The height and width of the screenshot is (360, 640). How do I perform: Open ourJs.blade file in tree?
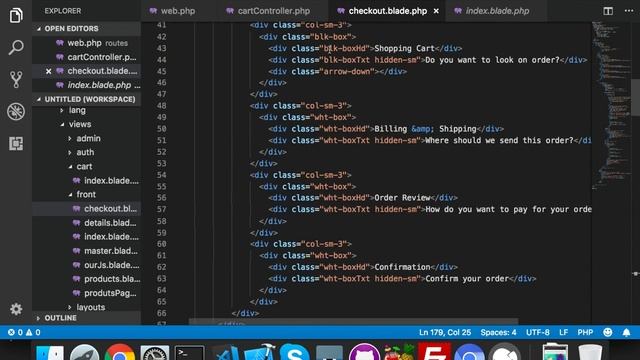tap(87, 265)
